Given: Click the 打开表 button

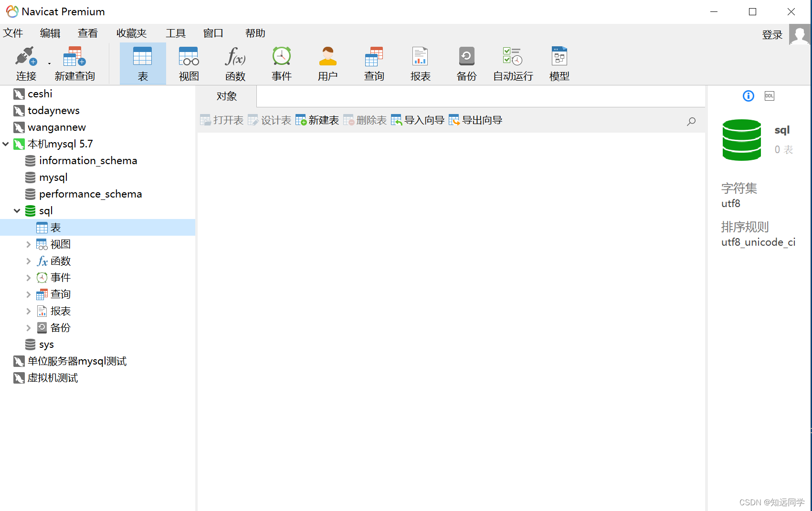Looking at the screenshot, I should tap(222, 120).
